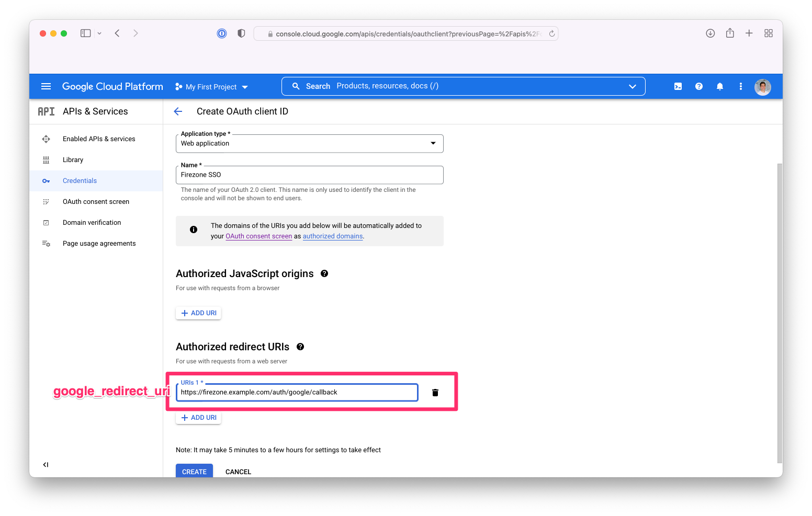Select OAuth consent screen in sidebar
The height and width of the screenshot is (516, 812).
(46, 201)
